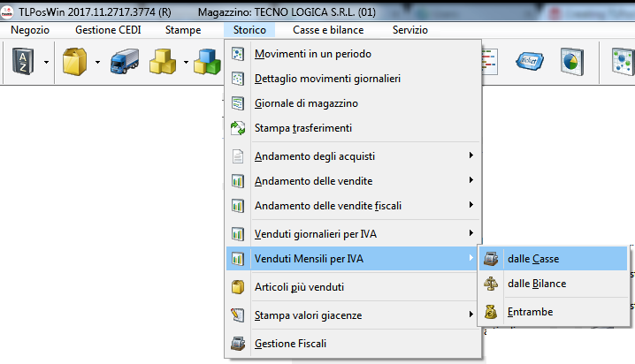Open dropdown arrow next to A-Z icon
The height and width of the screenshot is (364, 635).
tap(45, 63)
